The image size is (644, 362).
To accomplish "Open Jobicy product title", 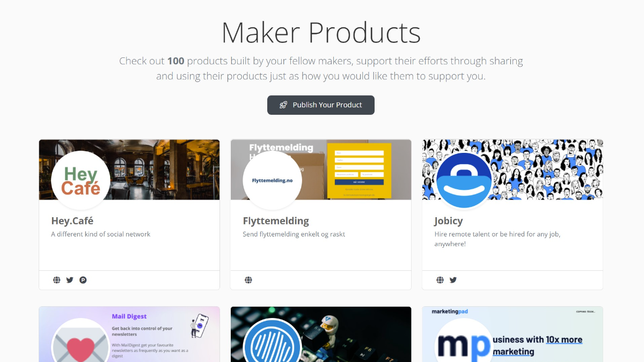I will point(449,221).
